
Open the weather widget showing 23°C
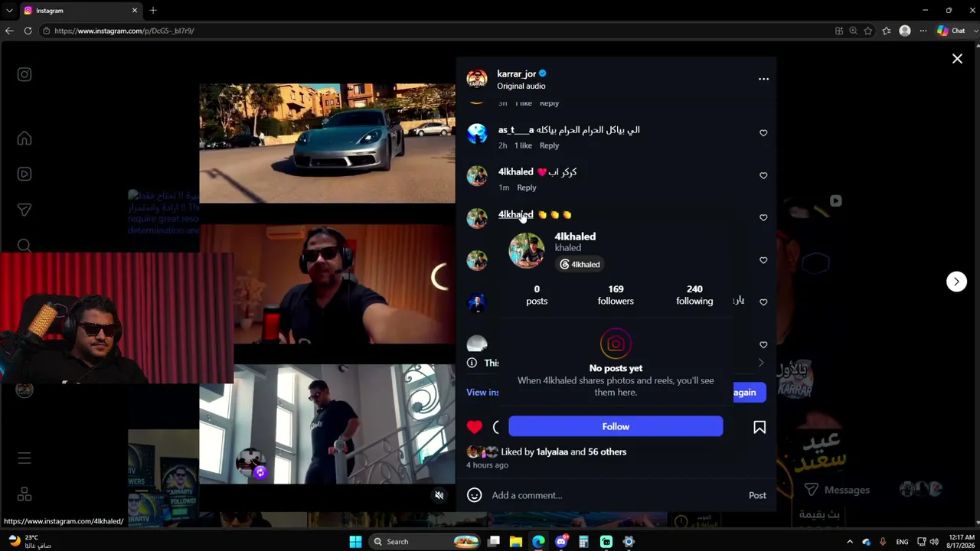[x=31, y=542]
